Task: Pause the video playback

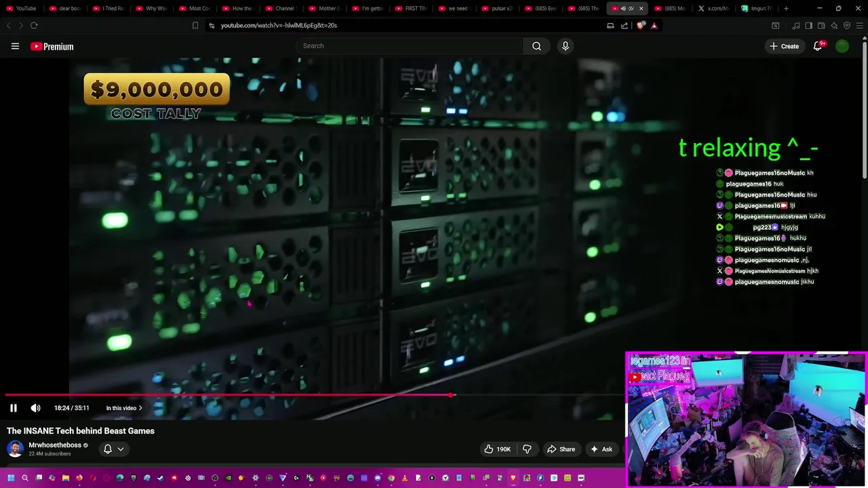Action: [14, 408]
